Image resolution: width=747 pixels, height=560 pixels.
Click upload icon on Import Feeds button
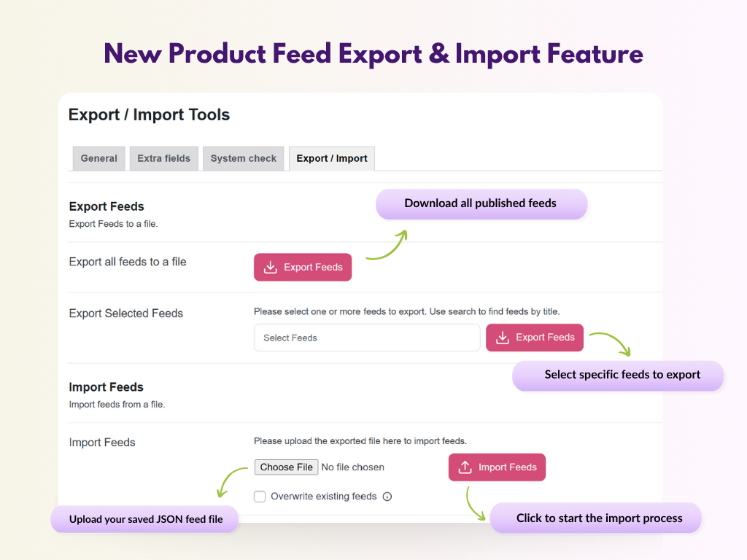(x=465, y=467)
